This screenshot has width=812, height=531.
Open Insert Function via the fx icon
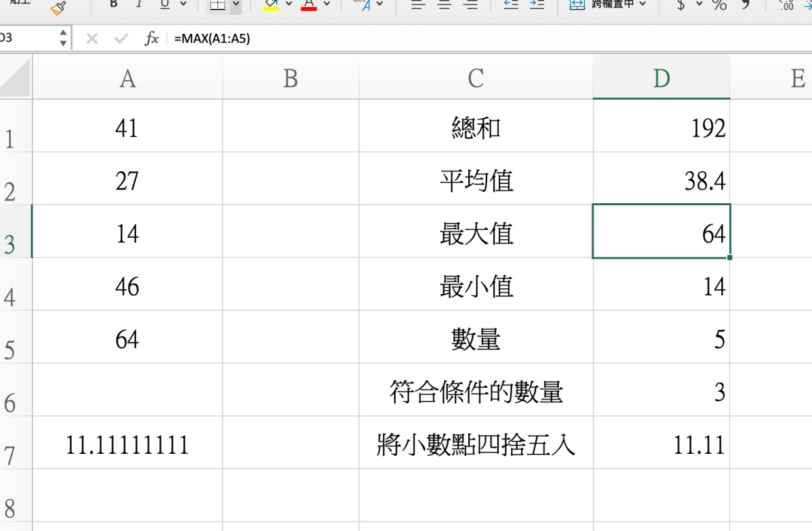(x=152, y=39)
